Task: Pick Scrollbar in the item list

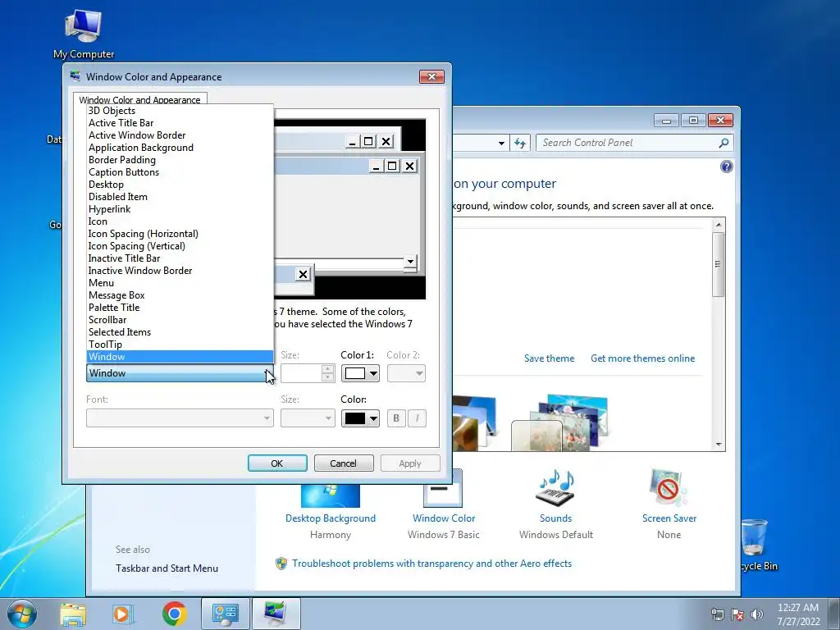Action: 180,320
